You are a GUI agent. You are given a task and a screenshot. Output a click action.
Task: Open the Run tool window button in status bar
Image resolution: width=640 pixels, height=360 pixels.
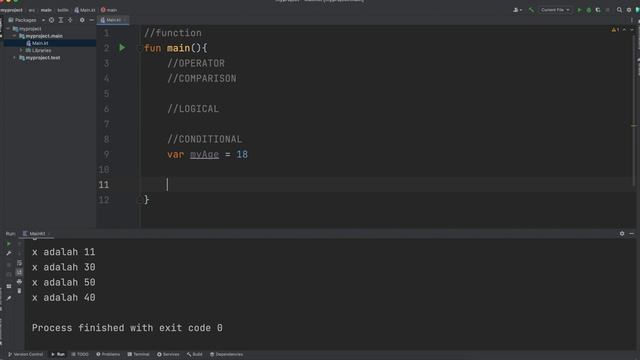tap(58, 354)
